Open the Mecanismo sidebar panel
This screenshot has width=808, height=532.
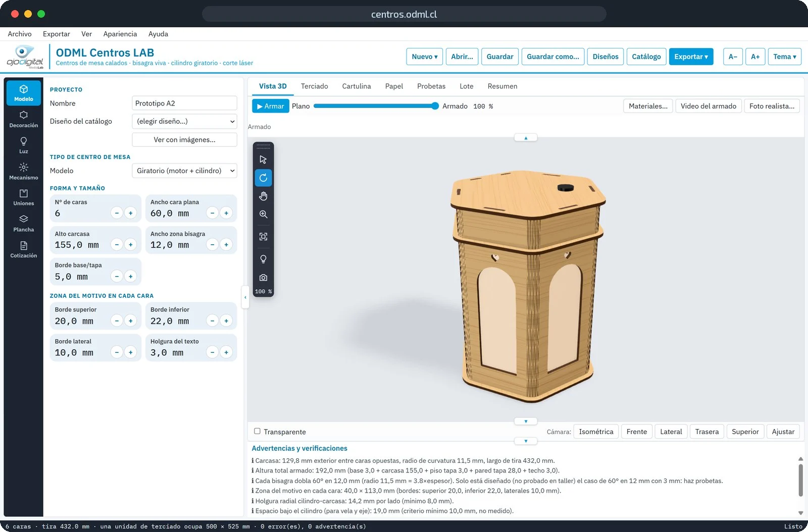24,172
